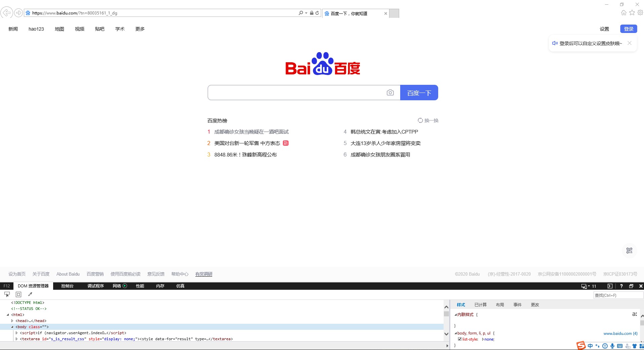Screen dimensions: 644x350
Task: Open DevTools help question mark
Action: (621, 286)
